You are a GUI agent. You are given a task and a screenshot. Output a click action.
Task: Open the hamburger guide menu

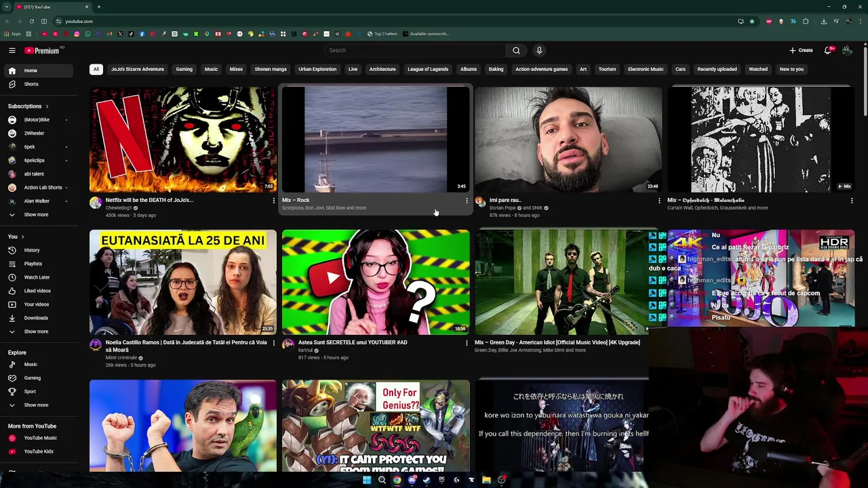point(12,50)
